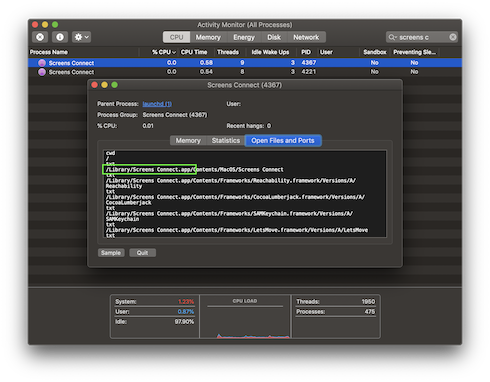Click the Threads count 1950
Viewport: 490px width, 382px height.
[x=368, y=302]
